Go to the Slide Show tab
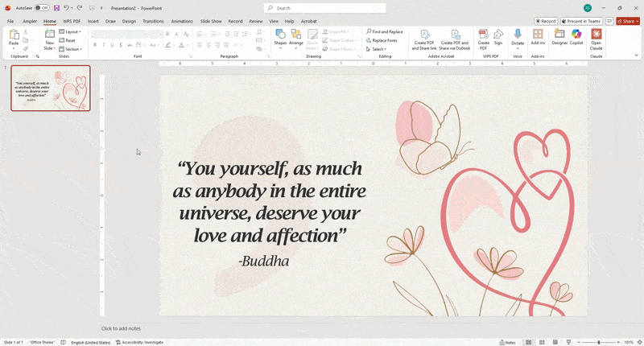Viewport: 644px width, 346px height. (211, 21)
